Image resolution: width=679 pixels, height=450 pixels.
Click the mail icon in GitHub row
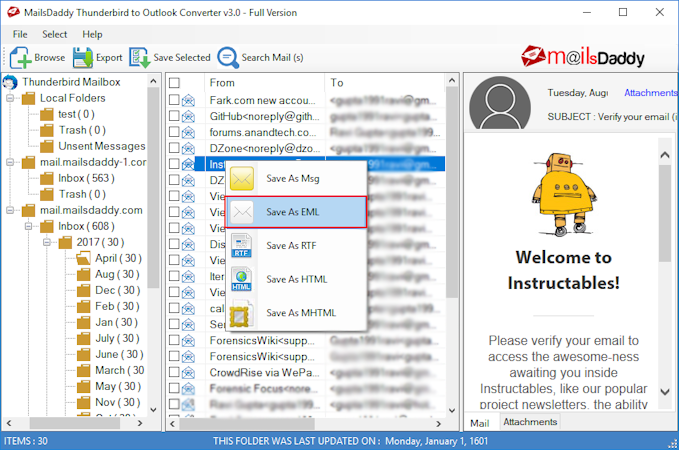[188, 117]
